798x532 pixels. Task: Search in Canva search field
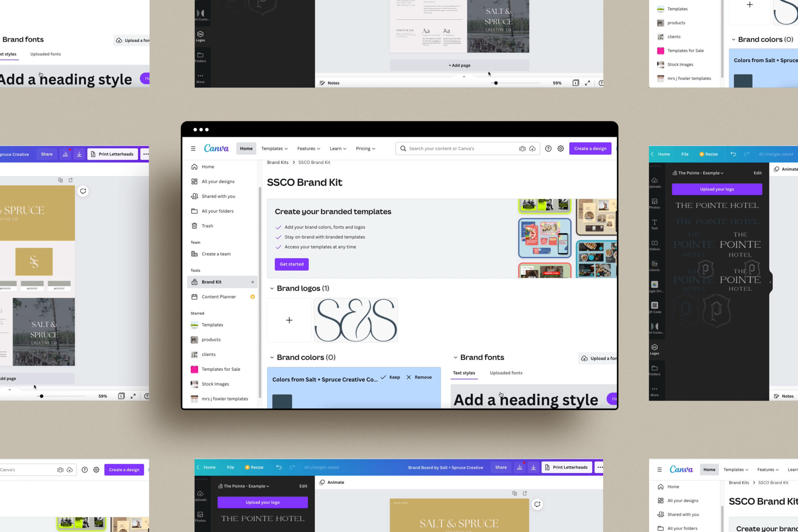(460, 148)
